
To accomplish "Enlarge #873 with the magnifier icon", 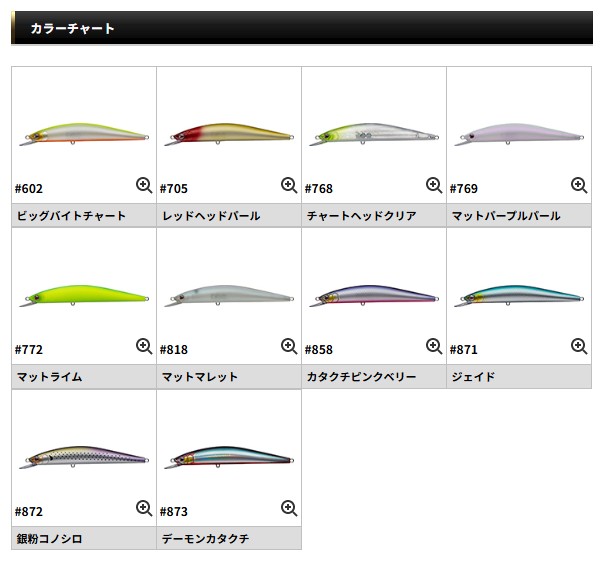I will pos(289,508).
